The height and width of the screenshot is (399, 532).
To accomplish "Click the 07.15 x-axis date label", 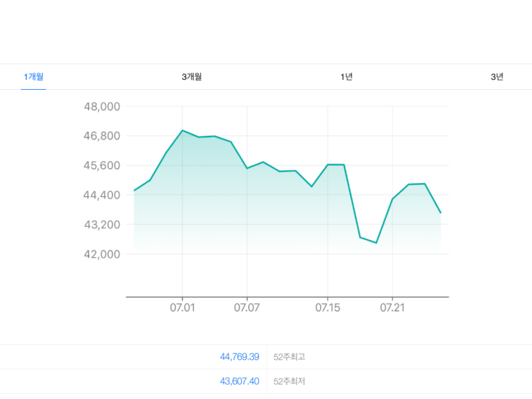I will click(328, 308).
